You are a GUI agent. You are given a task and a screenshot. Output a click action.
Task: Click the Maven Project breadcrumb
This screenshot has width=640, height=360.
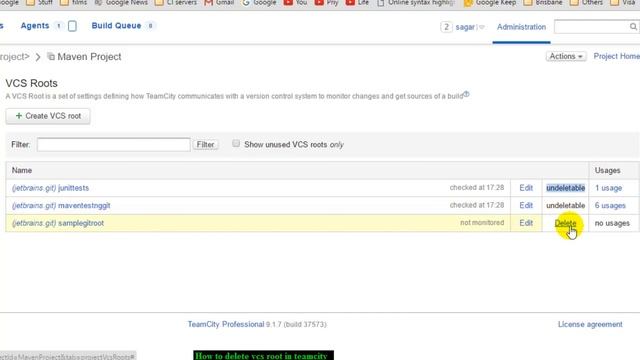[89, 57]
